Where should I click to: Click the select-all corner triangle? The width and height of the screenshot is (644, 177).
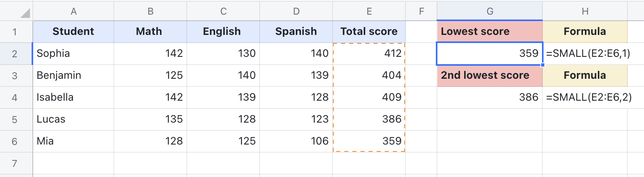(25, 13)
